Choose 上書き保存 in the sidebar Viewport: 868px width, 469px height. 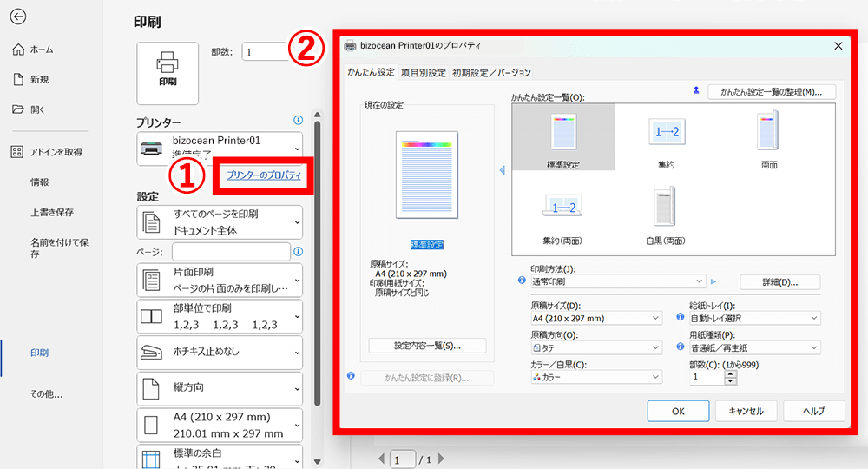[x=52, y=212]
